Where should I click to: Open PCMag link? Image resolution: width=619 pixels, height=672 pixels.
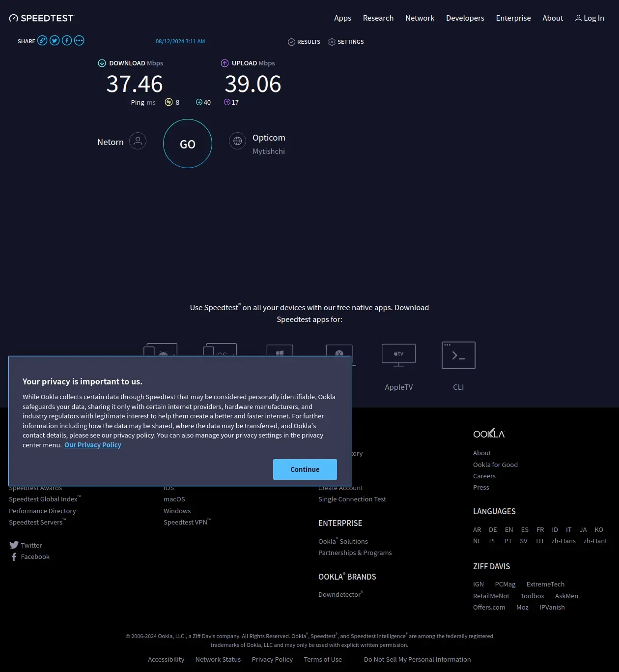tap(505, 584)
